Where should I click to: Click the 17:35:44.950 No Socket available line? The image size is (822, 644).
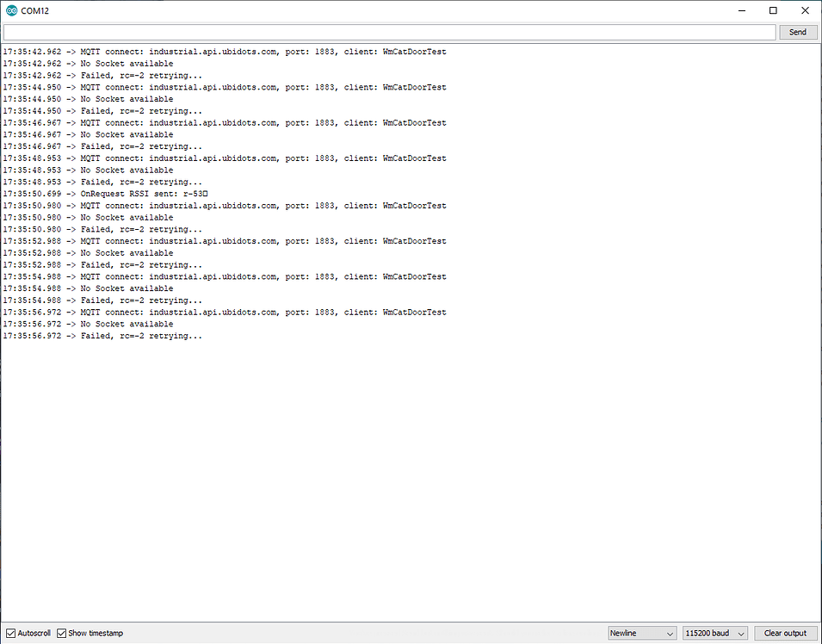tap(88, 99)
